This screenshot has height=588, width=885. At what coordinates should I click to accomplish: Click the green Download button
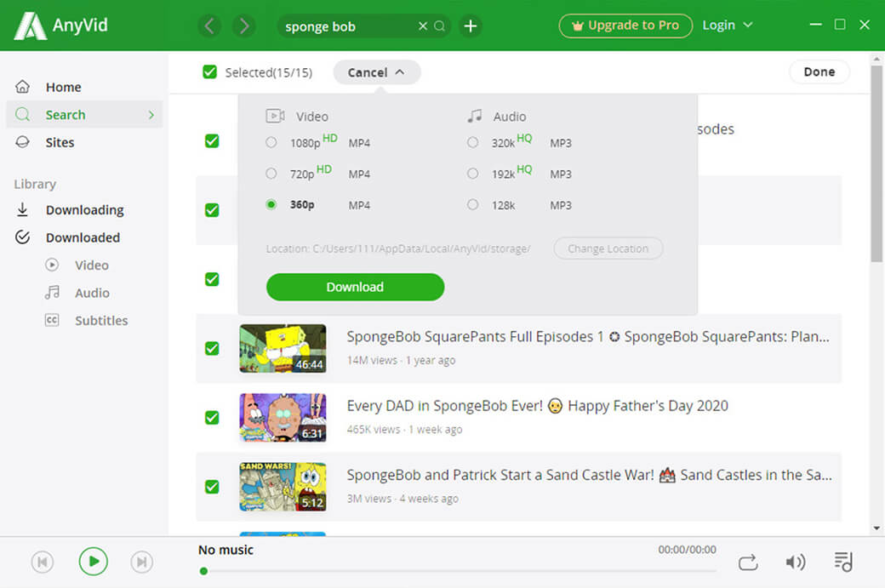pos(355,287)
